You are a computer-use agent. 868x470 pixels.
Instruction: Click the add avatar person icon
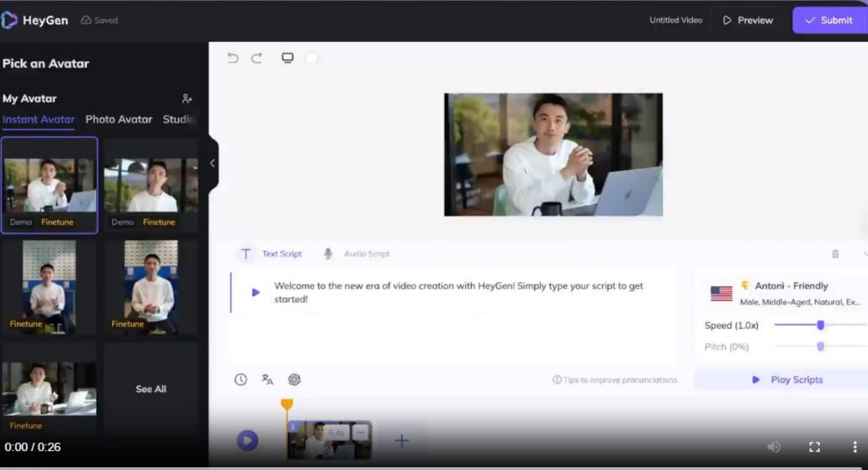(187, 98)
